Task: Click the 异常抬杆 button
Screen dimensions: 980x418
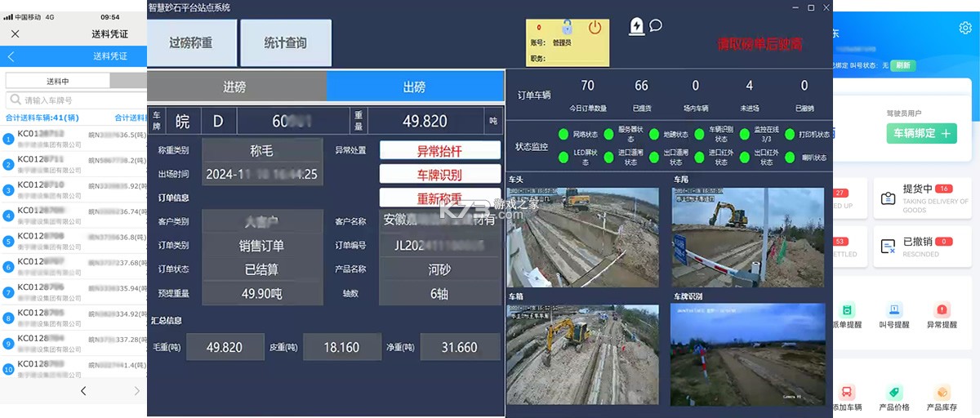Action: [x=440, y=151]
